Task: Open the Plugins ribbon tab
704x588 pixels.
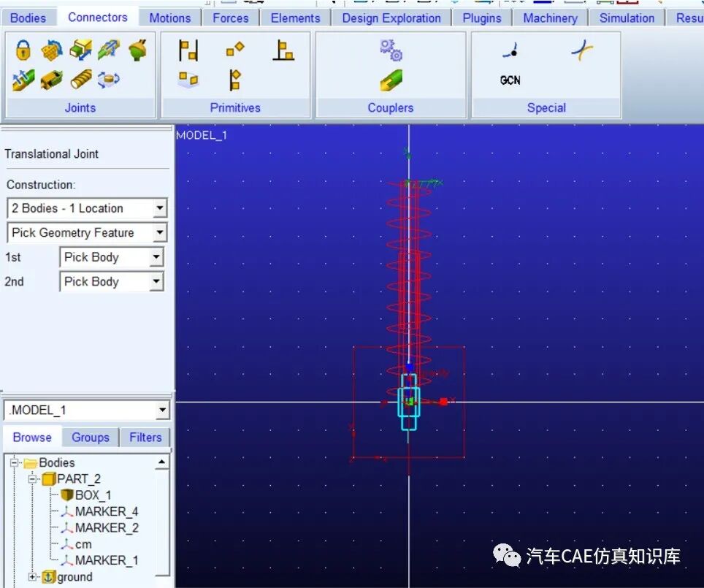Action: (482, 18)
